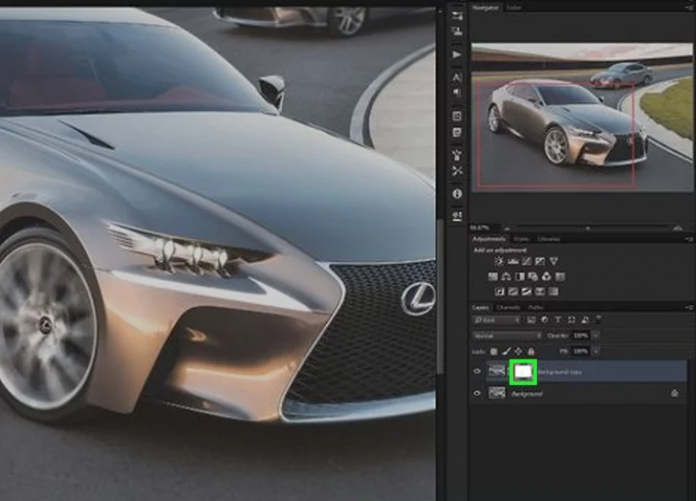
Task: Toggle lock transparent pixels
Action: coord(494,351)
